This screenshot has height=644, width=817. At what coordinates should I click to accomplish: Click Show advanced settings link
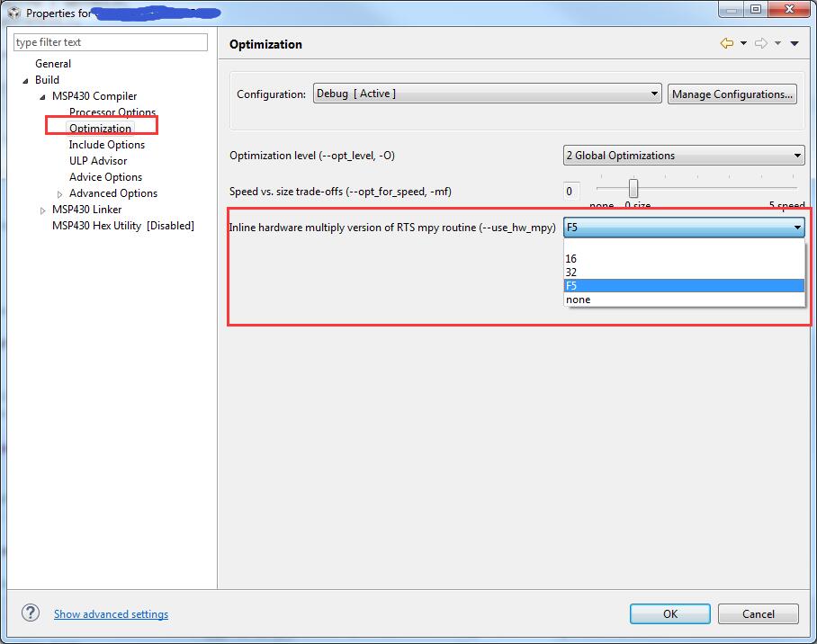[x=111, y=613]
